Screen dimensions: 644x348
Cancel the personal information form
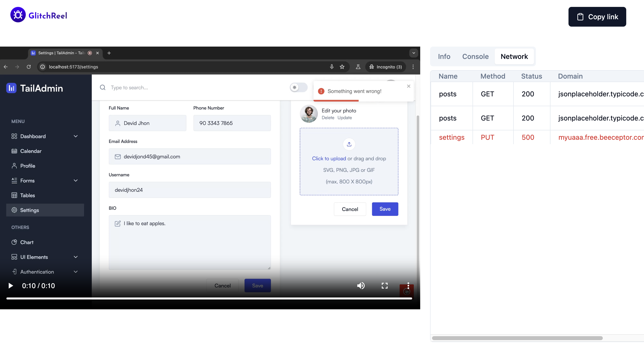(x=223, y=286)
